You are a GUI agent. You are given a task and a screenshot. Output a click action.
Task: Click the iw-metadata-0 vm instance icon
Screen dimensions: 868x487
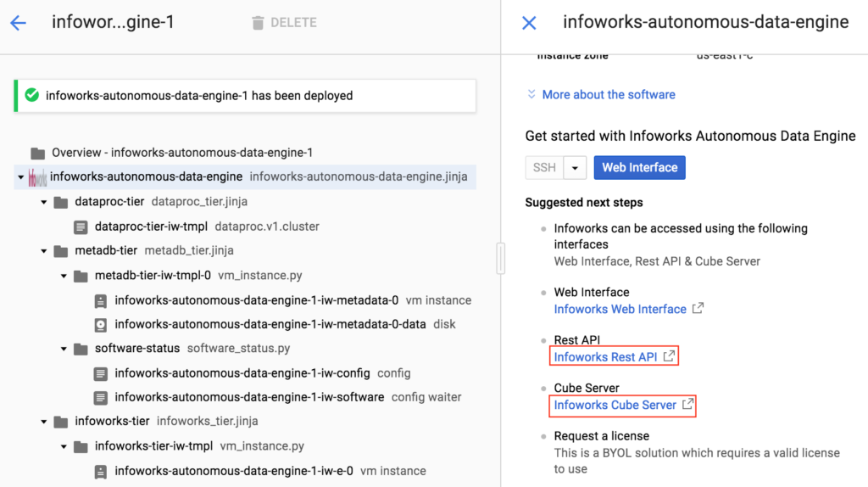tap(101, 301)
